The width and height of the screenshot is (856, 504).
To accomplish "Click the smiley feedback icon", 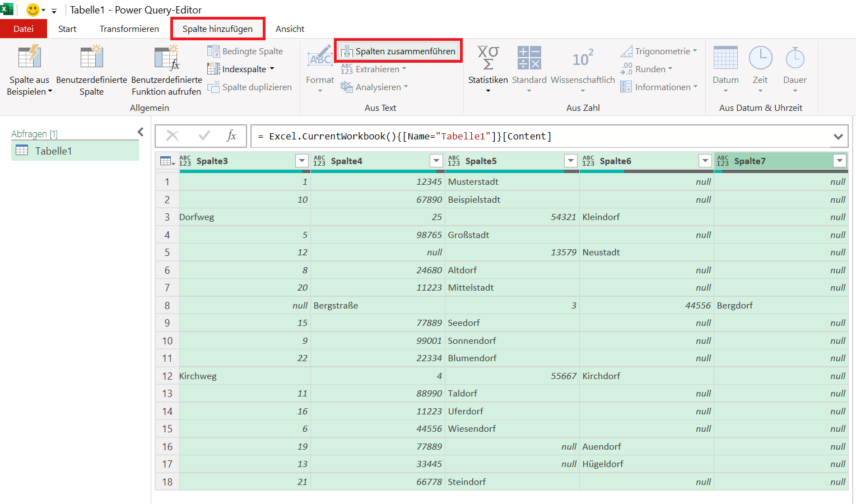I will pos(33,10).
